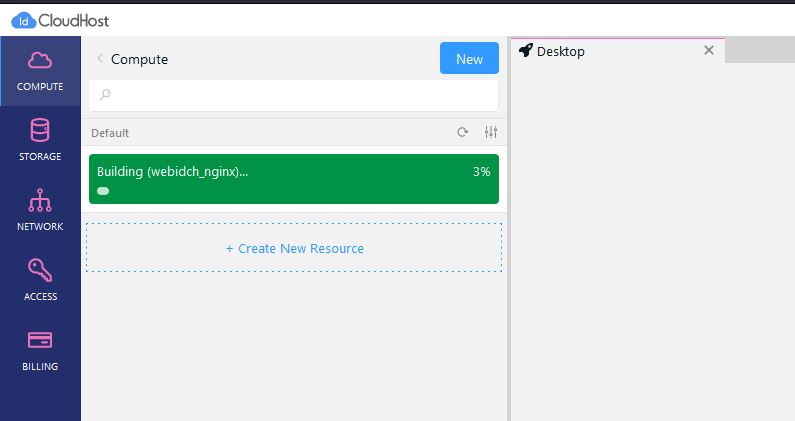795x421 pixels.
Task: Open the Network section in sidebar
Action: click(x=40, y=210)
